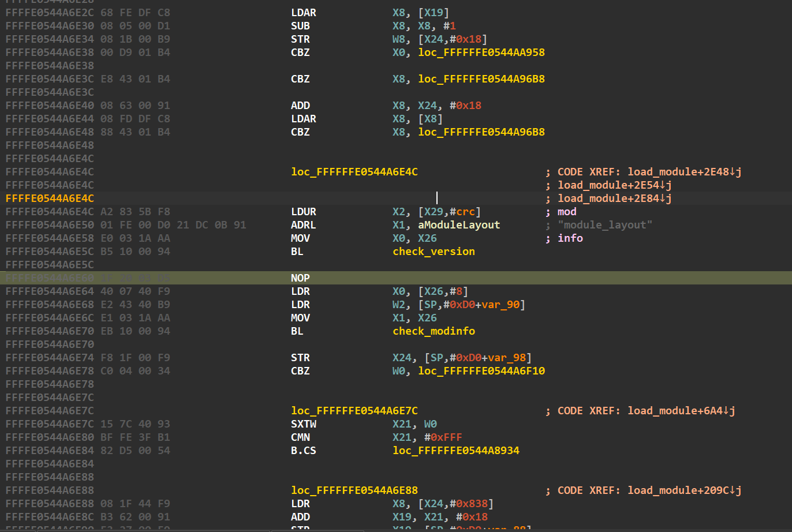Jump to B.CS target loc_FFFFFFE0544A8934
Image resolution: width=792 pixels, height=532 pixels.
[x=456, y=451]
